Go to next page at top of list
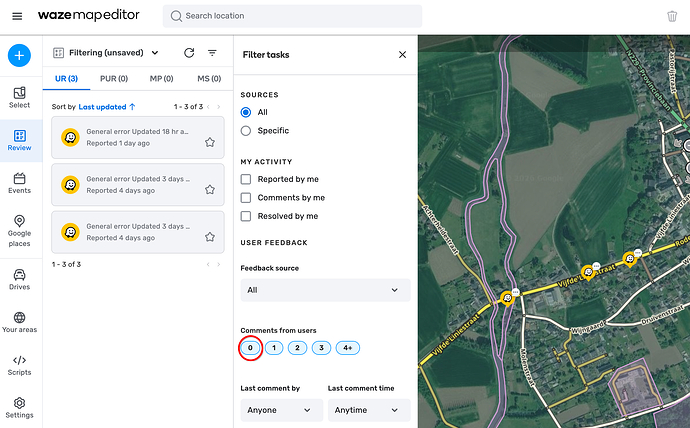The image size is (690, 428). click(218, 107)
